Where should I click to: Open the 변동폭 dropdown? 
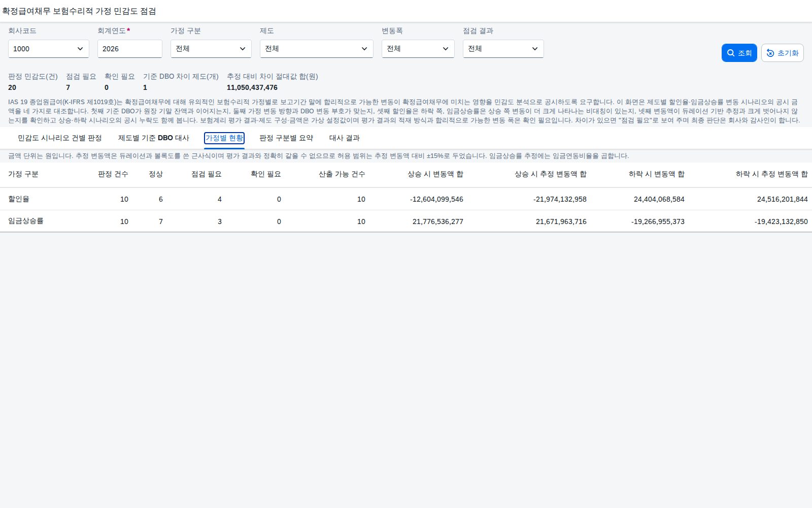tap(418, 49)
